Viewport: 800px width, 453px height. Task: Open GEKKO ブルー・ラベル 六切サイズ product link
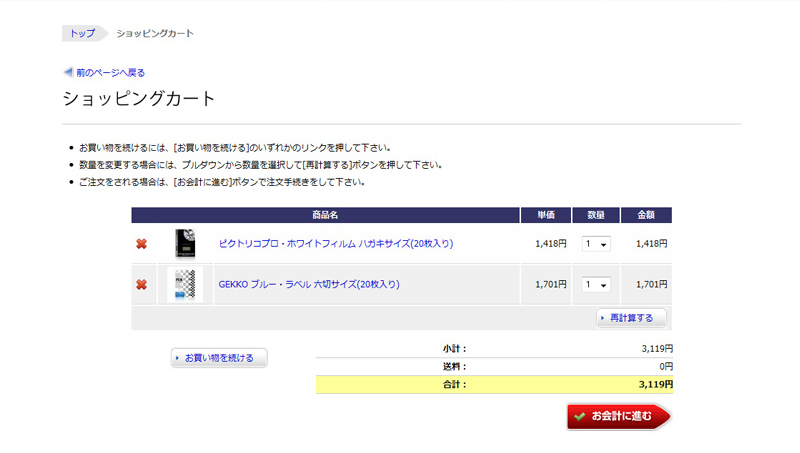[309, 284]
